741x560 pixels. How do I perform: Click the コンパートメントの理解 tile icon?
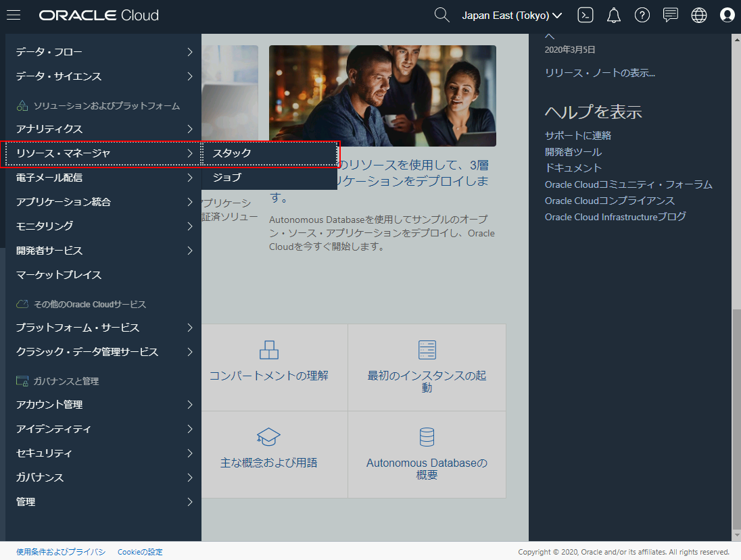(269, 350)
